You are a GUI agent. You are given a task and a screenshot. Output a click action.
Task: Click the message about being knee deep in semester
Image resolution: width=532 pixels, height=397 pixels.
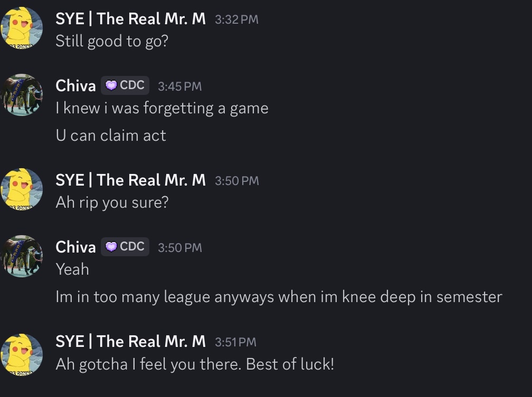(x=279, y=297)
